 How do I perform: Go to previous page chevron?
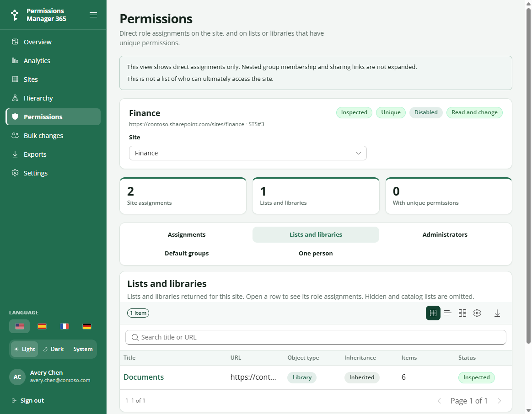tap(440, 401)
